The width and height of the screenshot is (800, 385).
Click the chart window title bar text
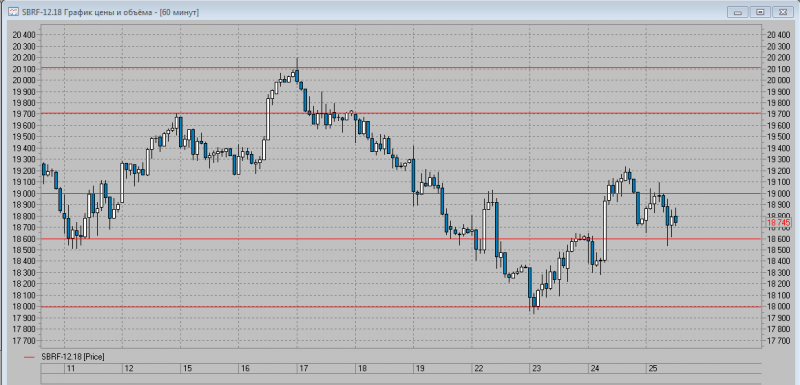pyautogui.click(x=111, y=12)
